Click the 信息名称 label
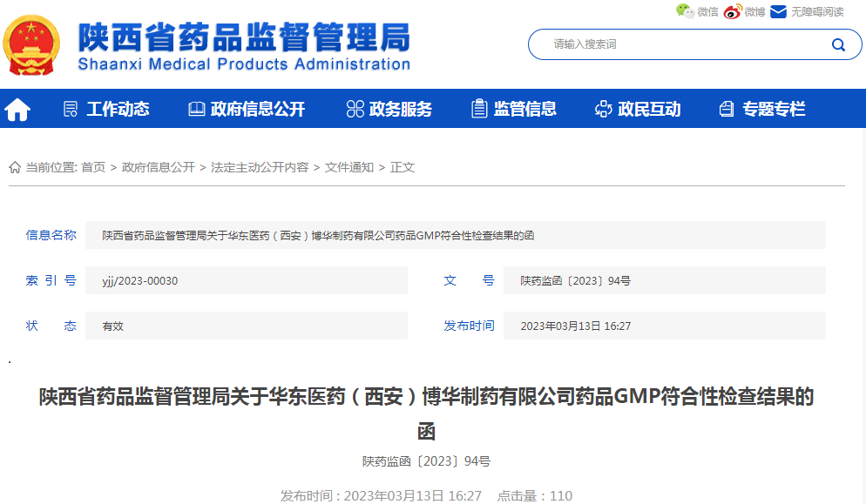This screenshot has height=504, width=866. tap(51, 235)
